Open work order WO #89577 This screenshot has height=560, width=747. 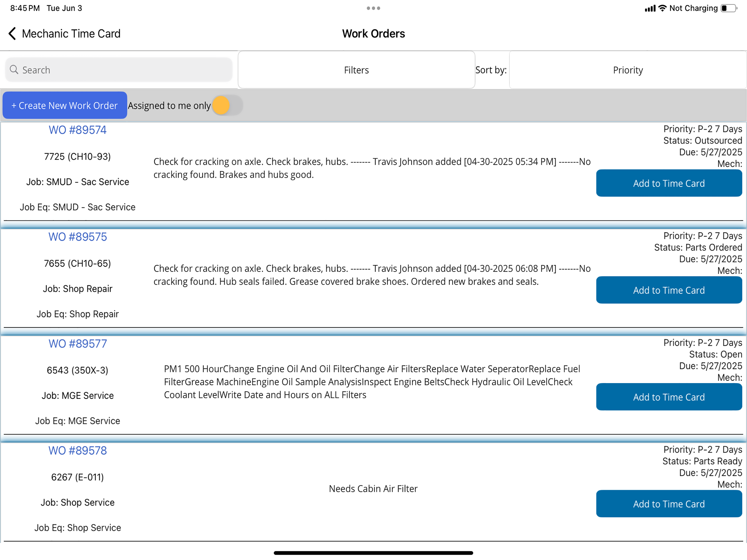pos(78,343)
